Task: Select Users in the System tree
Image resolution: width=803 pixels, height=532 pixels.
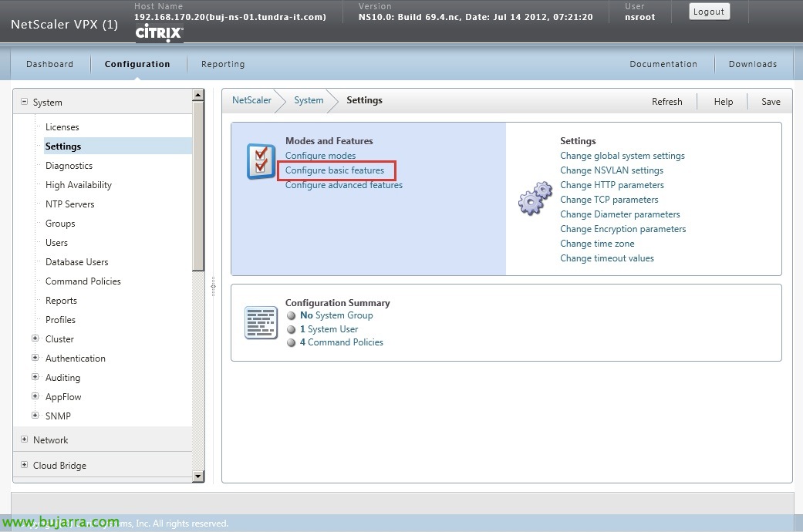Action: pyautogui.click(x=56, y=243)
